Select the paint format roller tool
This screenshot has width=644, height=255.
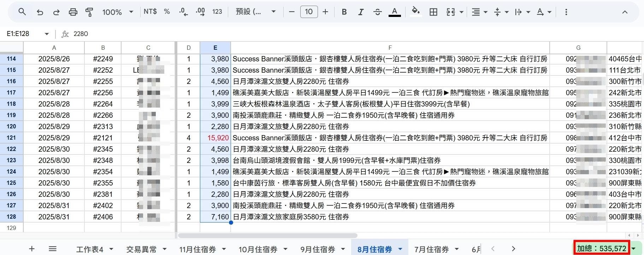[89, 12]
